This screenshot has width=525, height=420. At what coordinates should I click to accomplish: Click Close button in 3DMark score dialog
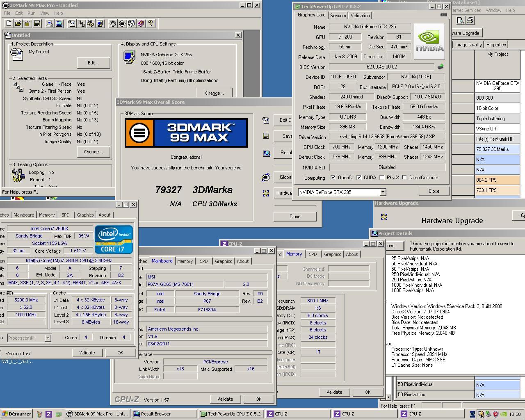coord(295,216)
